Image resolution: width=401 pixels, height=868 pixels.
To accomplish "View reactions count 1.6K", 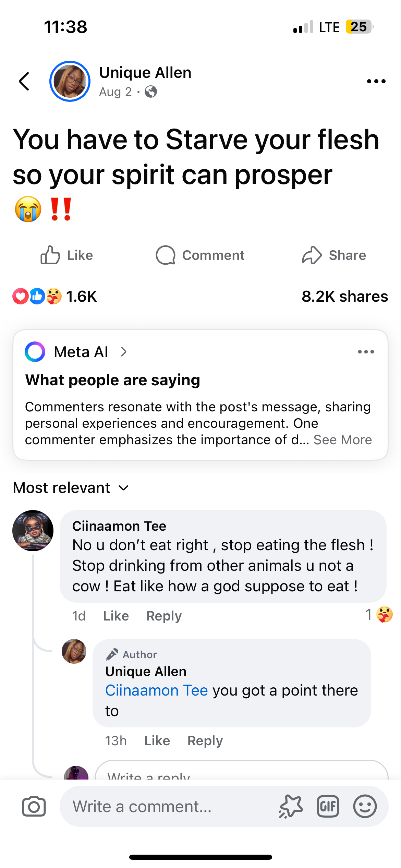I will [81, 297].
